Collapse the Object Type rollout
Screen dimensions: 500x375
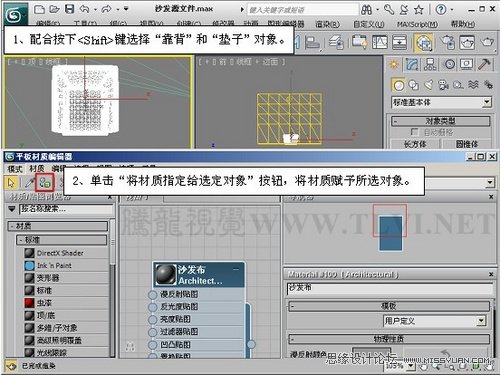[x=440, y=121]
